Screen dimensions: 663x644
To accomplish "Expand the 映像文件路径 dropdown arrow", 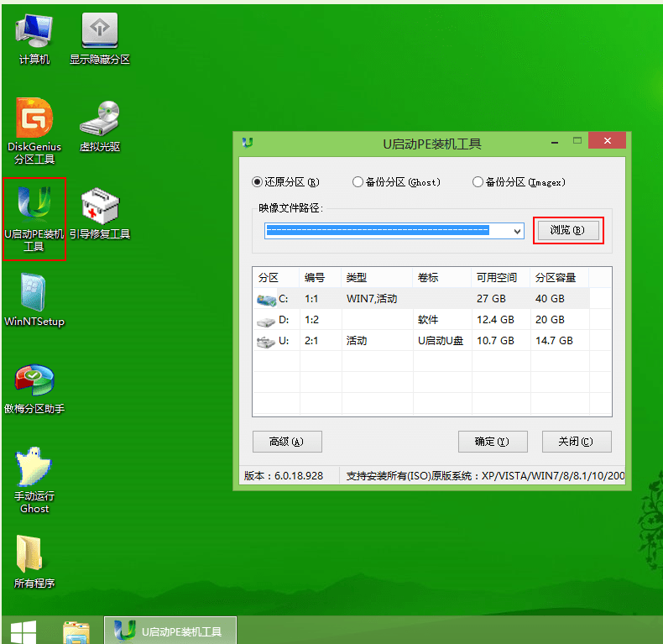I will tap(517, 231).
